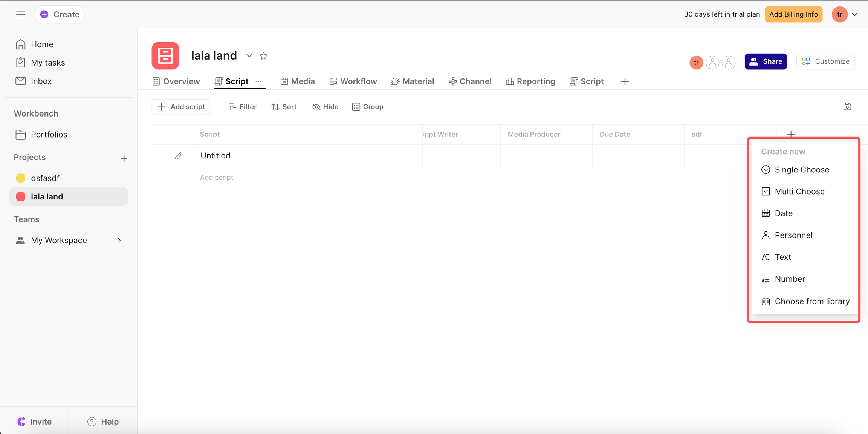Image resolution: width=868 pixels, height=434 pixels.
Task: Add a new project with plus icon
Action: 124,158
